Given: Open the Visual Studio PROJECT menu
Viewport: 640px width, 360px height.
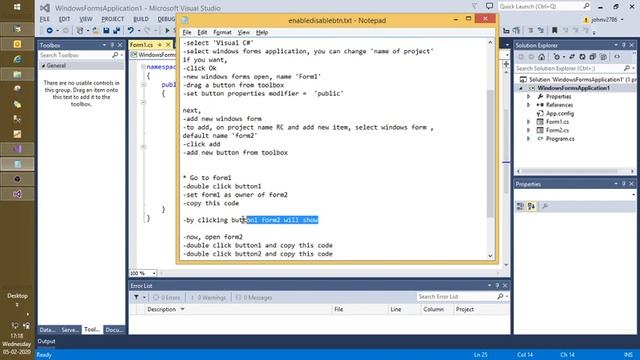Looking at the screenshot, I should pos(113,19).
